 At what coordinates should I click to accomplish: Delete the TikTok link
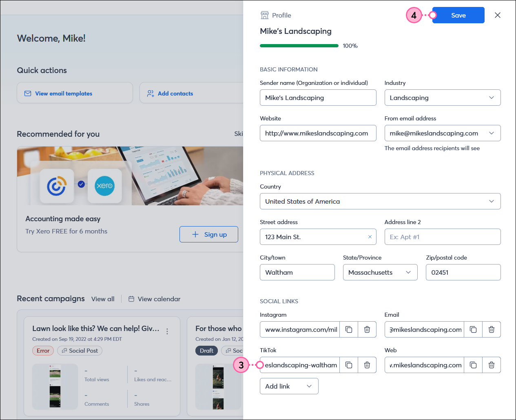367,365
